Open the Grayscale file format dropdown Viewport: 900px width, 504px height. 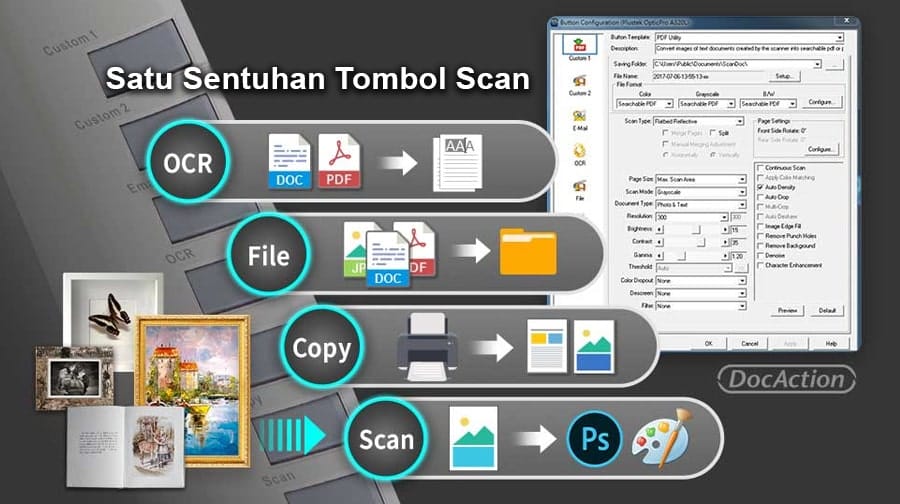(x=731, y=104)
